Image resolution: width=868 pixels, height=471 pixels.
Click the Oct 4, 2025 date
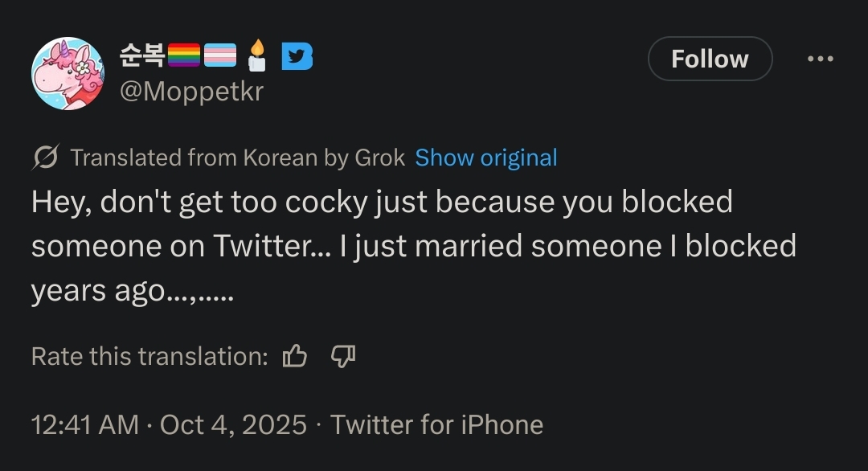point(233,424)
